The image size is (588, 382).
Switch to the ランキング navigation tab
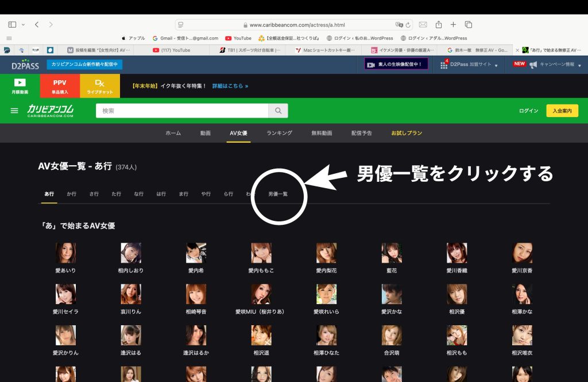pos(279,133)
